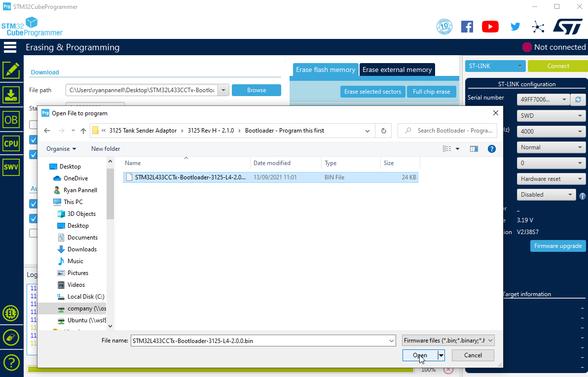The image size is (588, 377).
Task: Go up one folder level in dialog
Action: [x=83, y=131]
